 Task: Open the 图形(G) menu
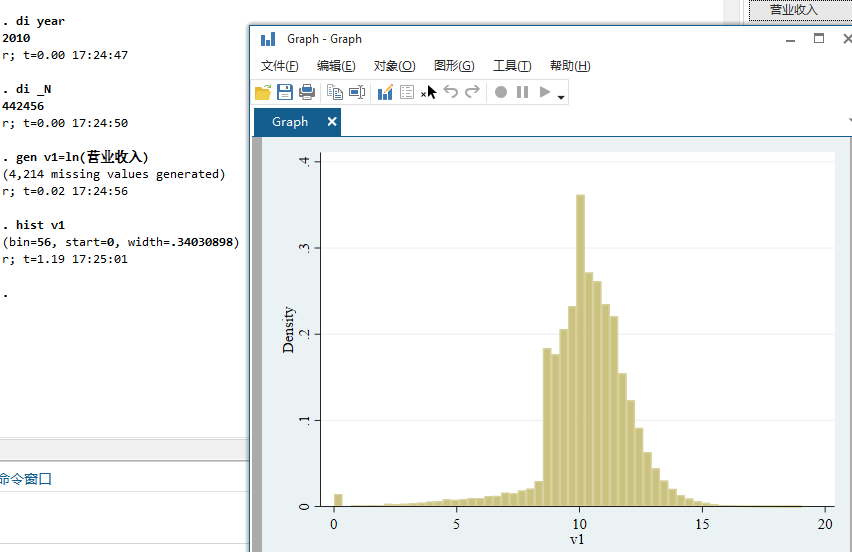coord(453,66)
